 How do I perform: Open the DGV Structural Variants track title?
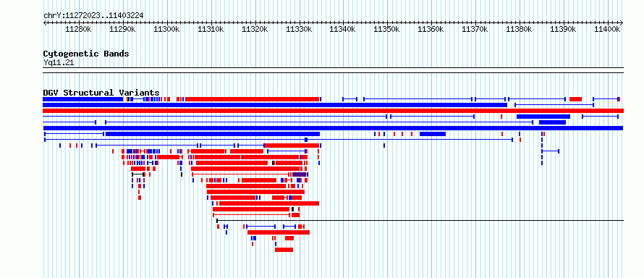101,93
